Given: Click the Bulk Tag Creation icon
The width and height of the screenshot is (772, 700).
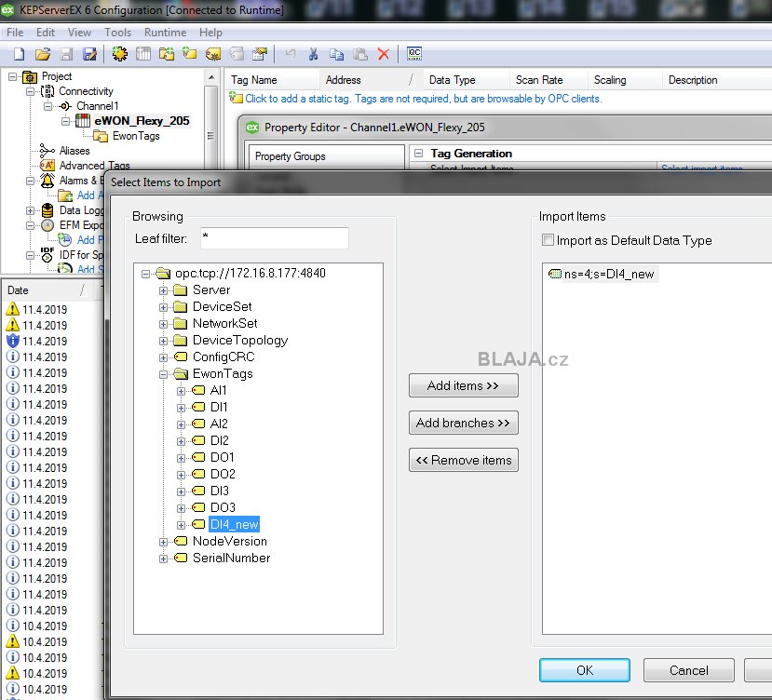Looking at the screenshot, I should click(x=213, y=54).
